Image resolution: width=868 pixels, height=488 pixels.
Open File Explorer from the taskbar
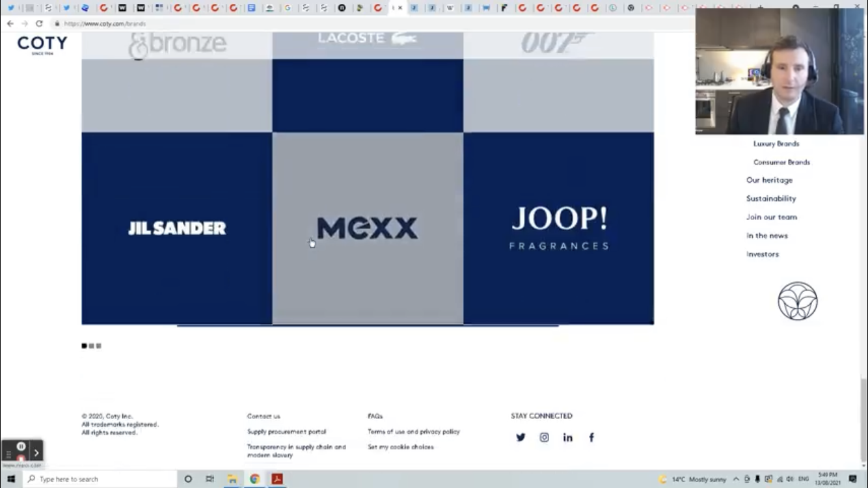click(x=232, y=479)
